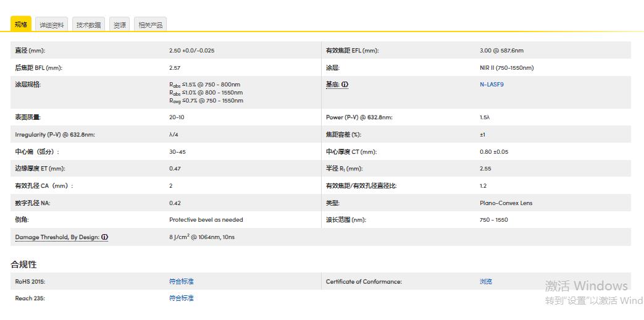
Task: Select wavelength range value 750 - 1550
Action: (494, 220)
